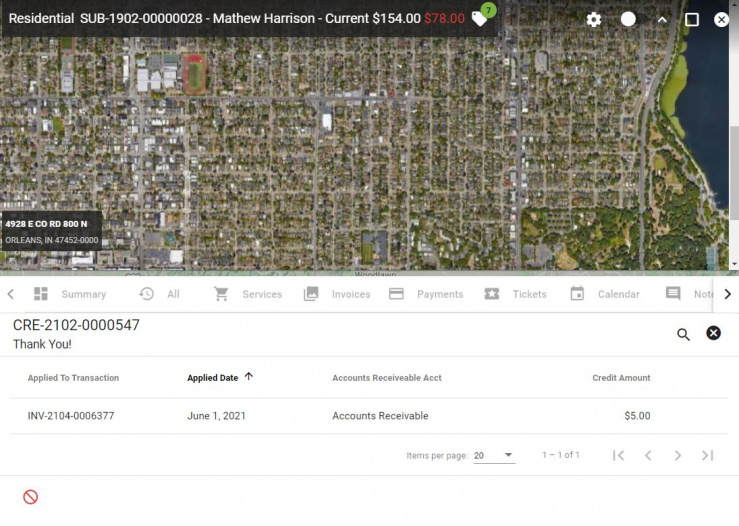Open the tags icon with badge 7
Screen dimensions: 739x526
click(482, 18)
